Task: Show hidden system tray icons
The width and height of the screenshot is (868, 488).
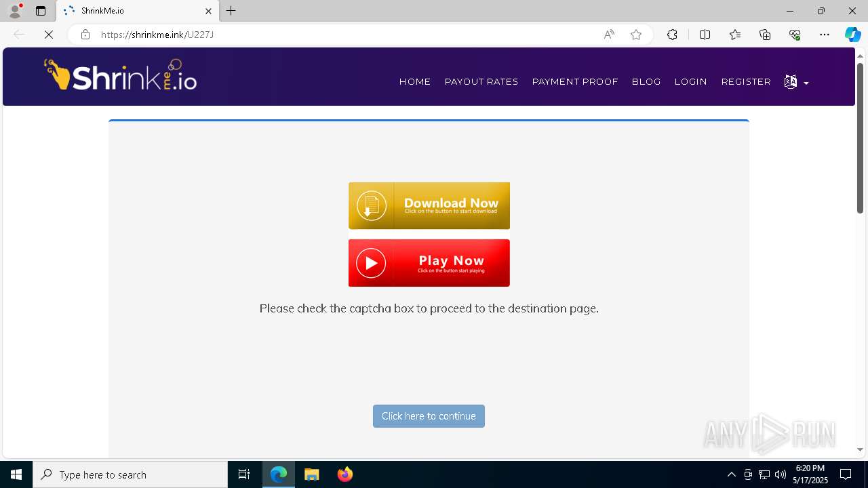Action: pos(731,474)
